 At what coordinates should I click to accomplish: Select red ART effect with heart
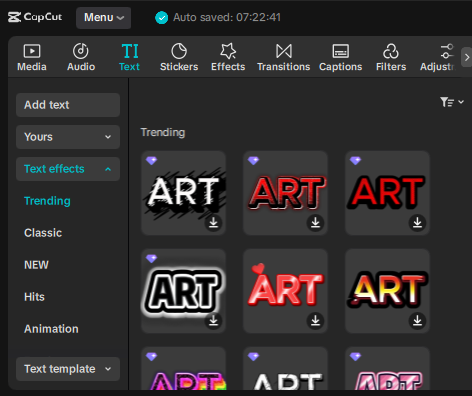[x=285, y=291]
